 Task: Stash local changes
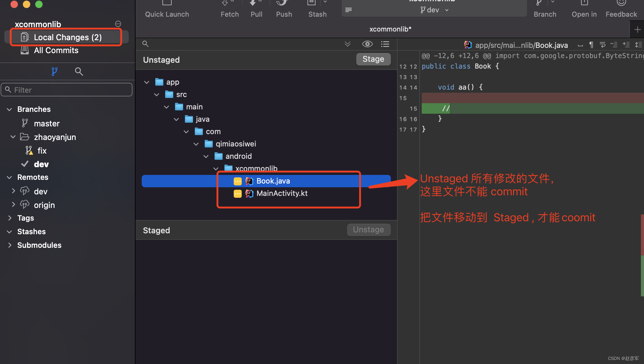[317, 9]
